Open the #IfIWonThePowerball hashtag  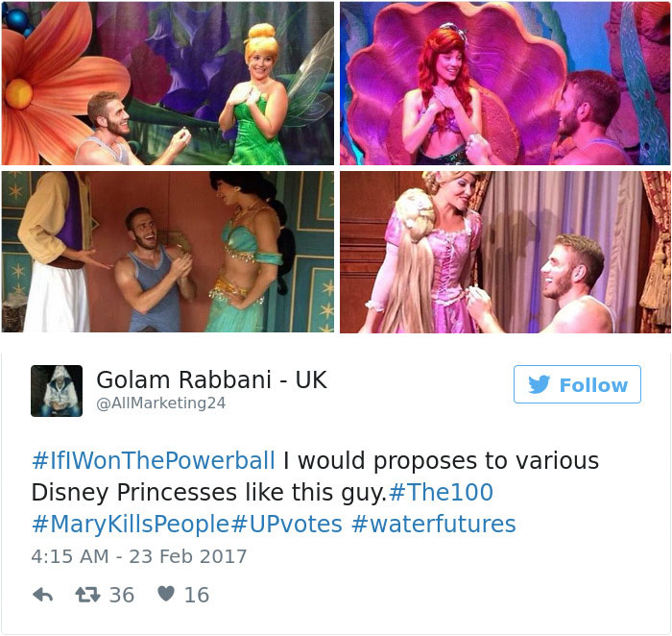[x=154, y=460]
